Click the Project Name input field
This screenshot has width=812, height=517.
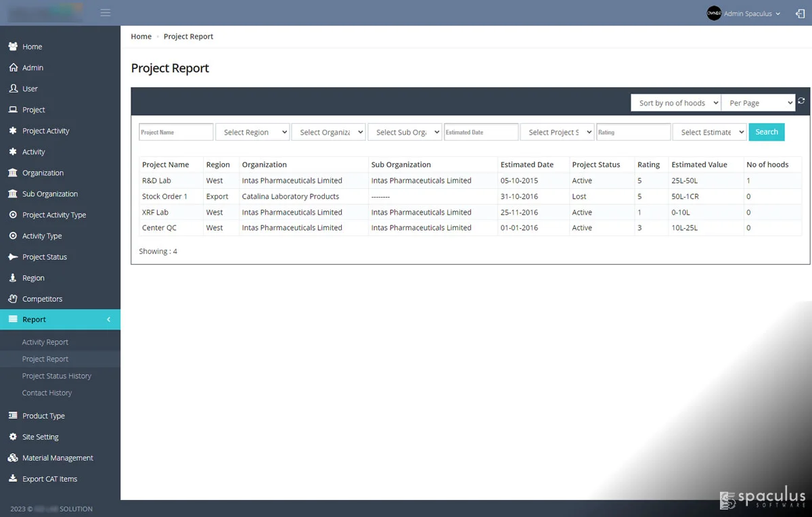pos(176,132)
